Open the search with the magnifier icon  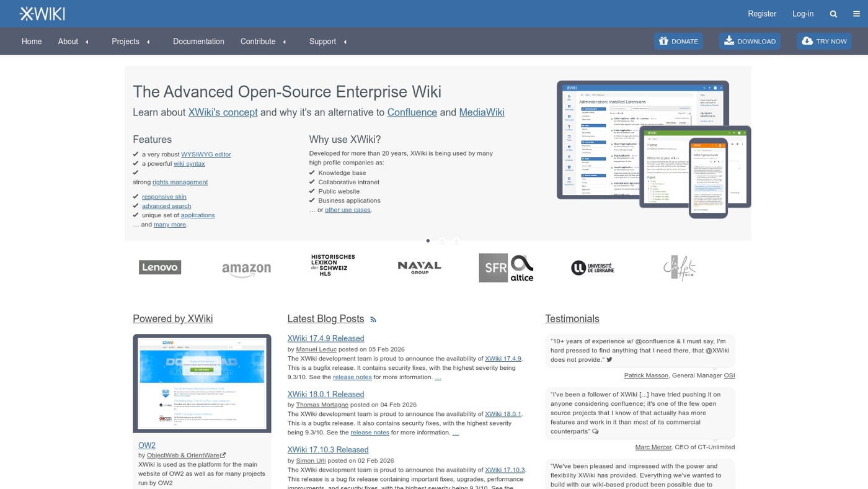point(833,13)
